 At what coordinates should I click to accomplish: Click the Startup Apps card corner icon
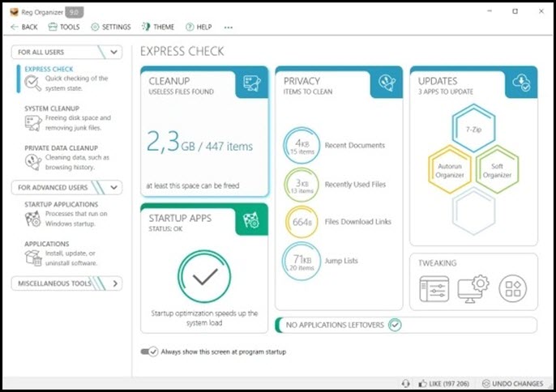pyautogui.click(x=251, y=220)
